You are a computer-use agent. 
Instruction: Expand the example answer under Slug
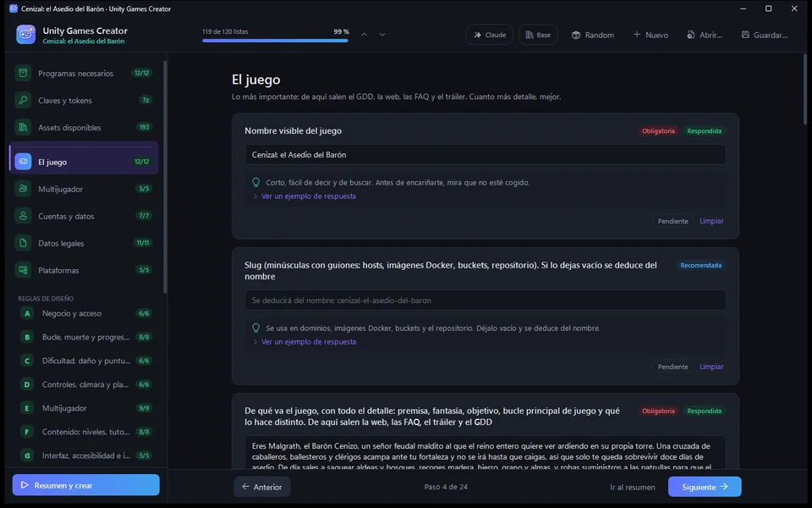304,341
